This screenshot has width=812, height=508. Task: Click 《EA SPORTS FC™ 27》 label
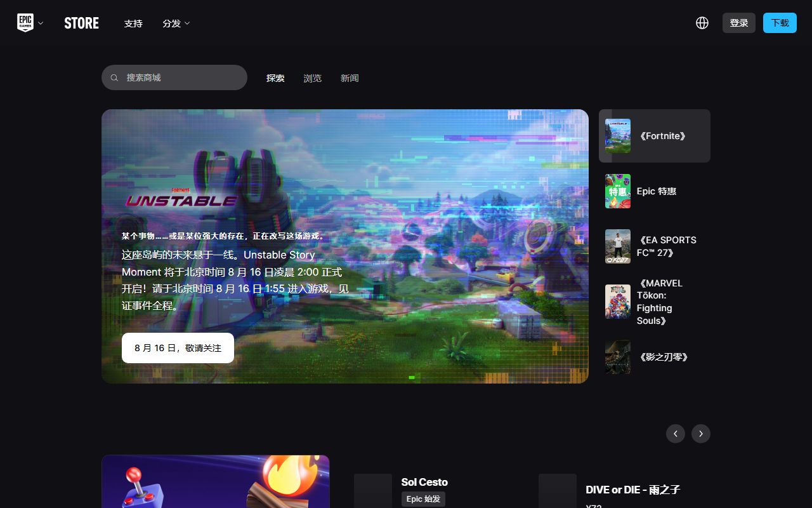pyautogui.click(x=667, y=246)
